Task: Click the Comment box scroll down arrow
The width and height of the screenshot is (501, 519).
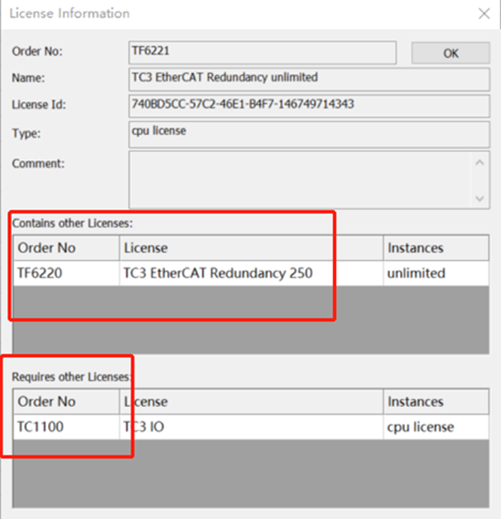Action: (480, 198)
